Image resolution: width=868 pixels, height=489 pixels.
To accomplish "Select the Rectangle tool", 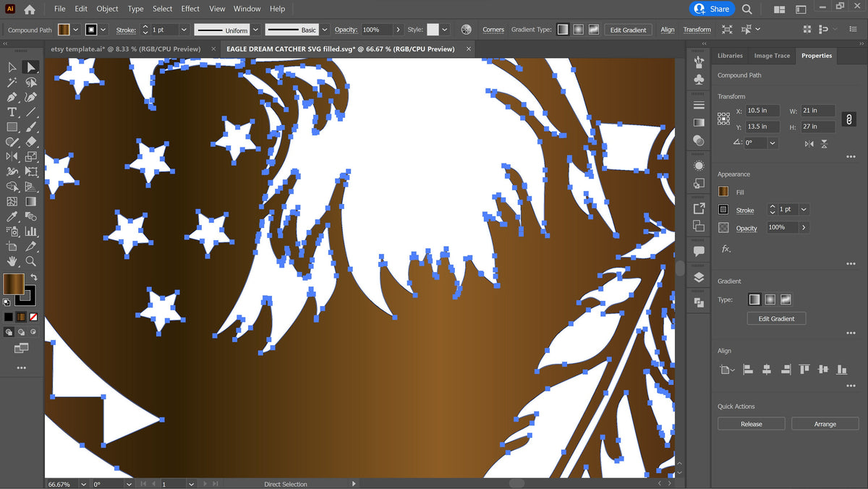I will click(12, 127).
